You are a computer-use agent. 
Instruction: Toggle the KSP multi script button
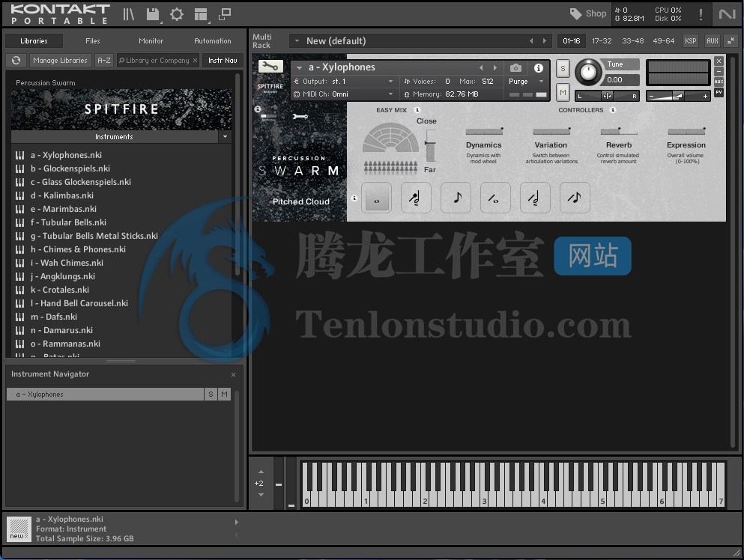click(690, 40)
